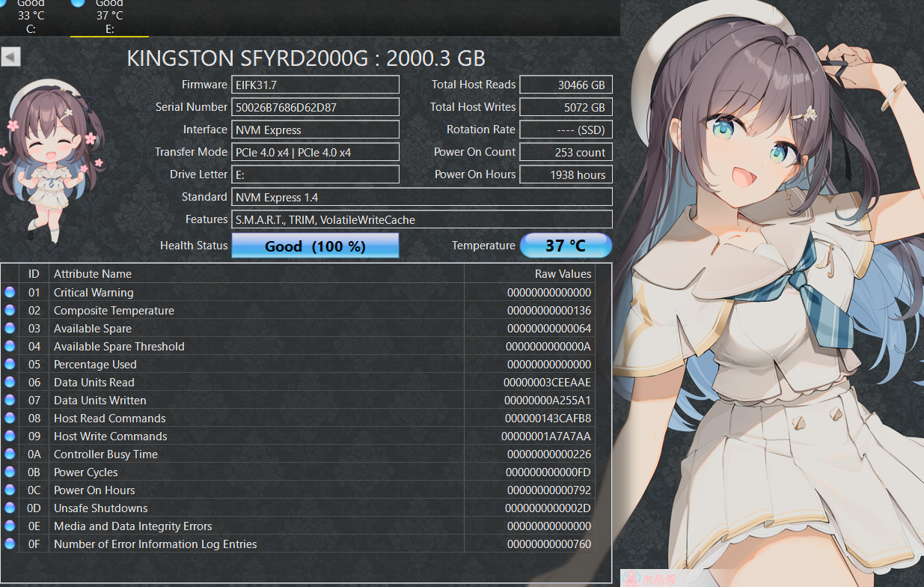
Task: Click raw value 000000143CAFB8
Action: (x=548, y=419)
